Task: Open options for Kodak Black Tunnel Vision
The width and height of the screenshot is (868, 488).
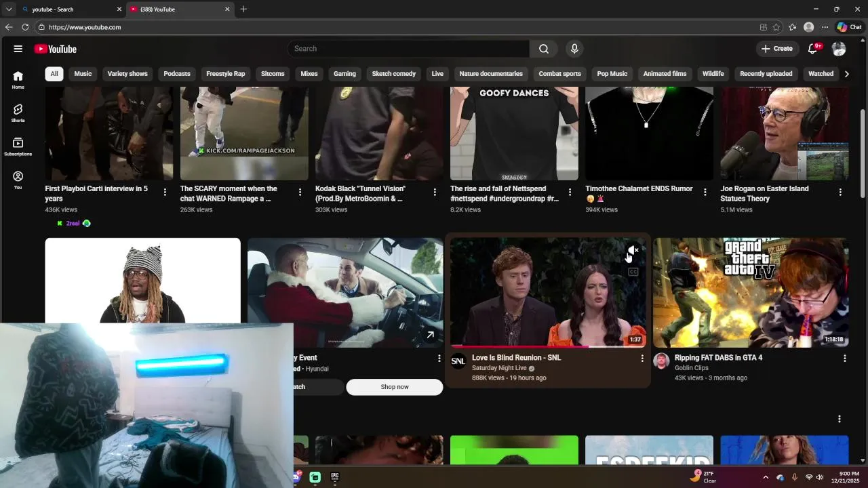Action: [x=435, y=192]
